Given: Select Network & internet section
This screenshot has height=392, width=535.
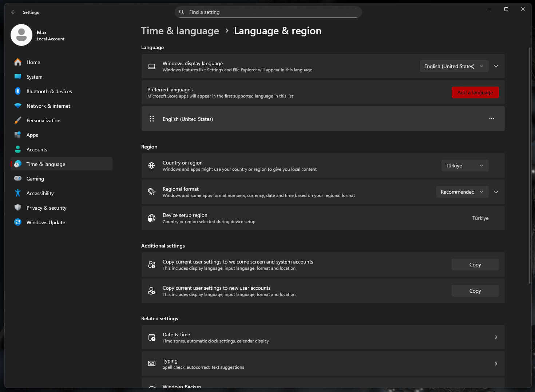Looking at the screenshot, I should coord(62,106).
